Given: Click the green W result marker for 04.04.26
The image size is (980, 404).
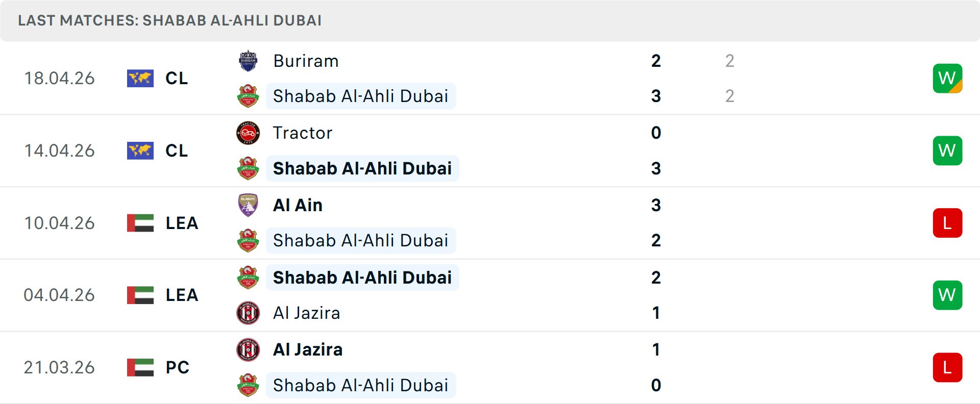Looking at the screenshot, I should [948, 295].
